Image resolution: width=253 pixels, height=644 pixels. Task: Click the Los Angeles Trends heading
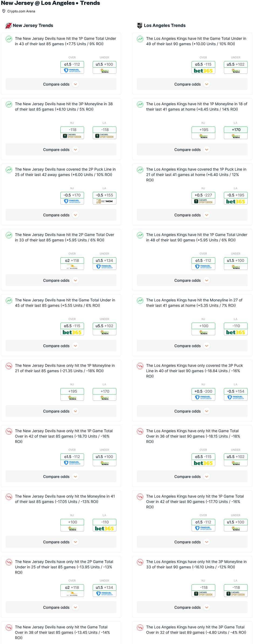coord(165,26)
